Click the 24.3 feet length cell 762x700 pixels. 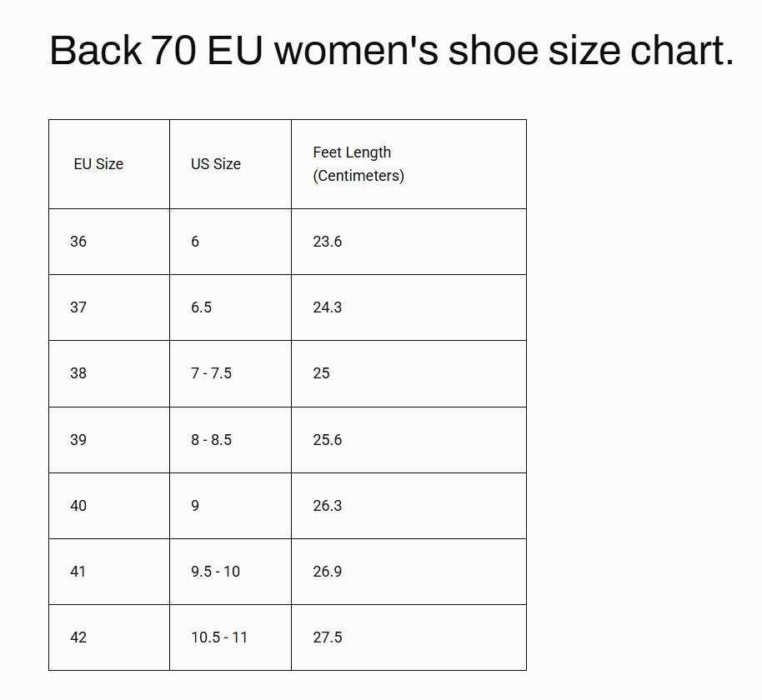coord(328,307)
